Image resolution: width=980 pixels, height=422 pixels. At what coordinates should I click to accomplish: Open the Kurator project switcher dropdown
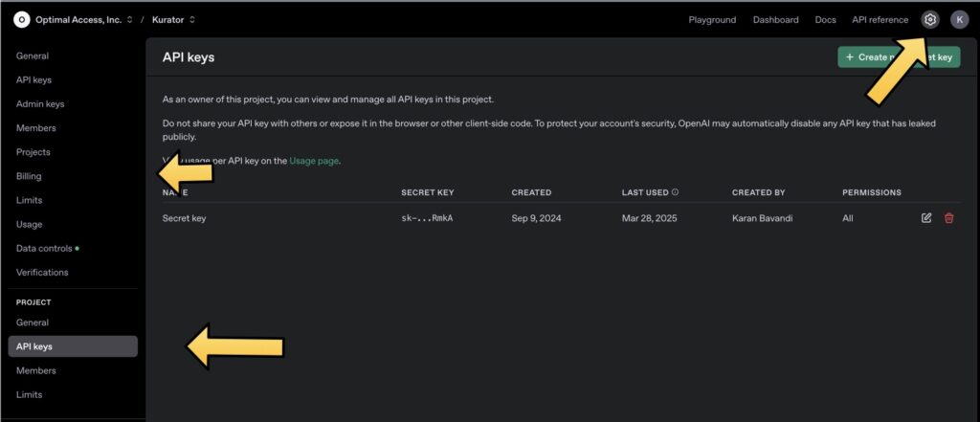[173, 20]
